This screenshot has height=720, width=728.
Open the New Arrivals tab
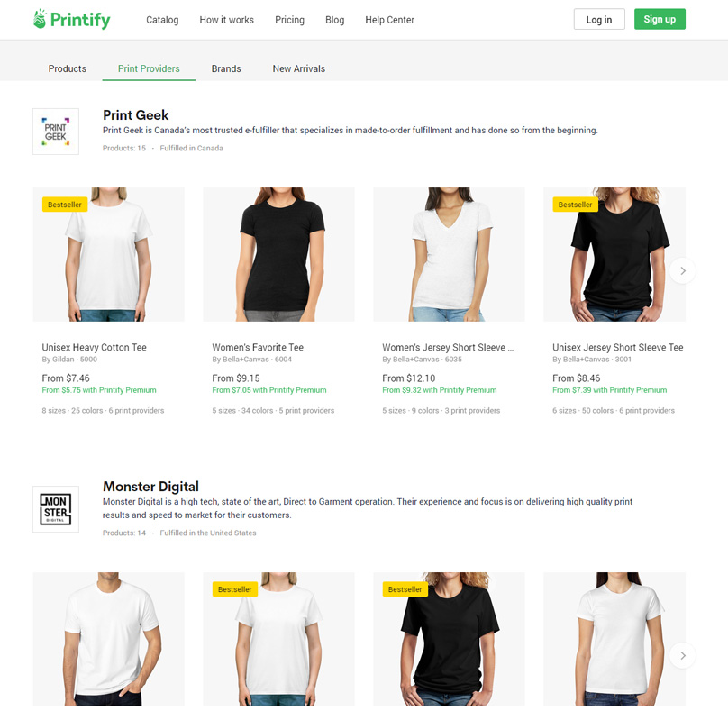[298, 68]
